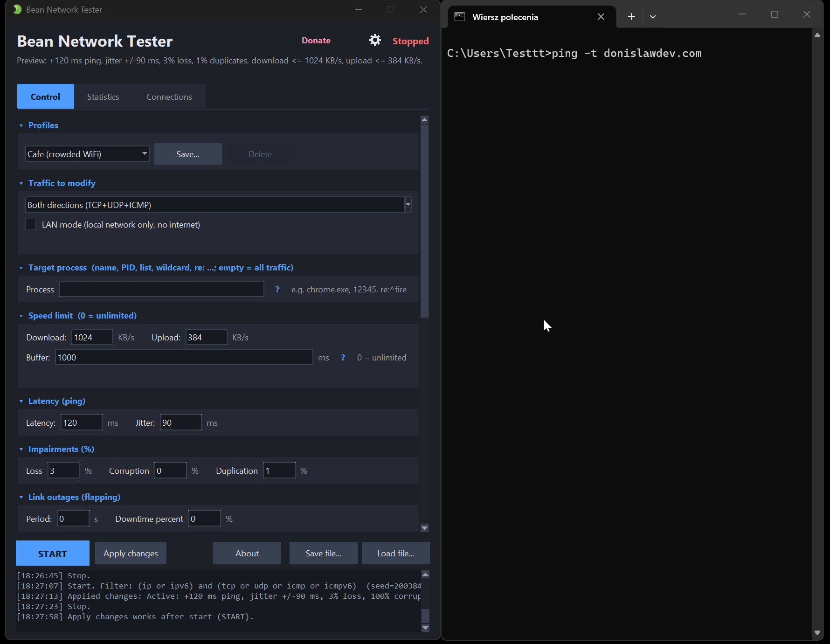Click the Duplication percent input field
This screenshot has width=830, height=644.
click(x=279, y=471)
